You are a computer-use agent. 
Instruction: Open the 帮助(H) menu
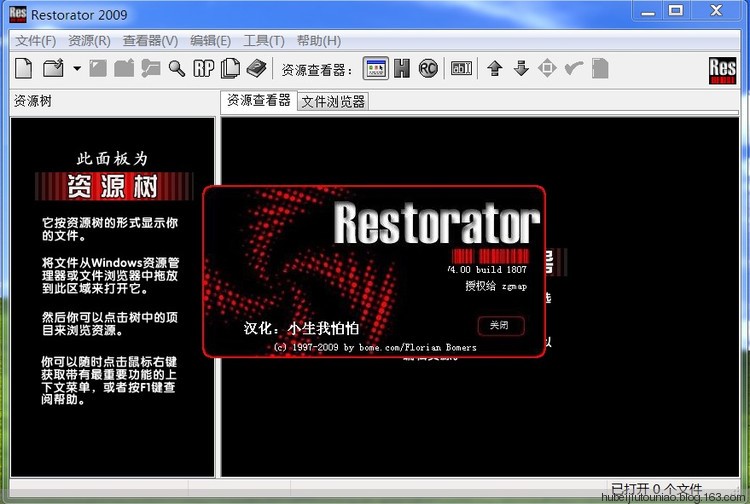[x=319, y=41]
